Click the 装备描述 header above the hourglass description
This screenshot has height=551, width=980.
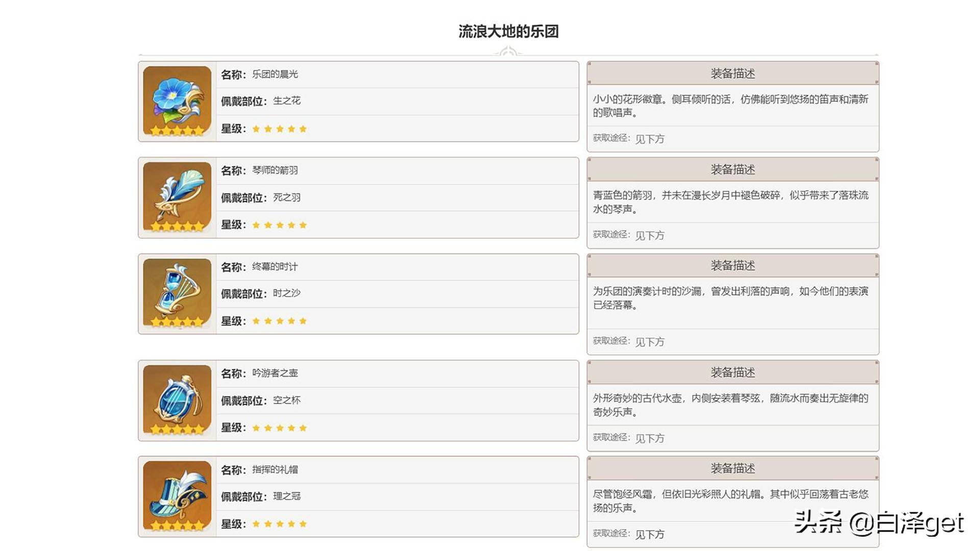[733, 265]
